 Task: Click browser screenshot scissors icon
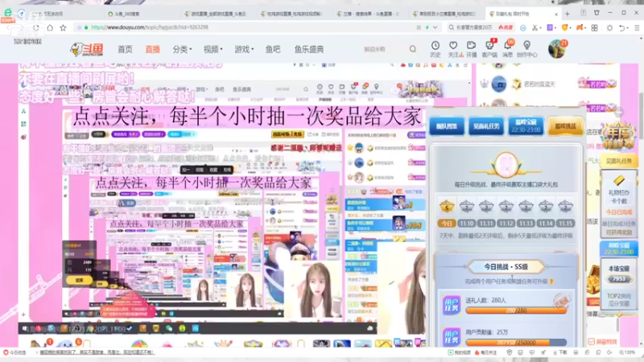pos(535,27)
